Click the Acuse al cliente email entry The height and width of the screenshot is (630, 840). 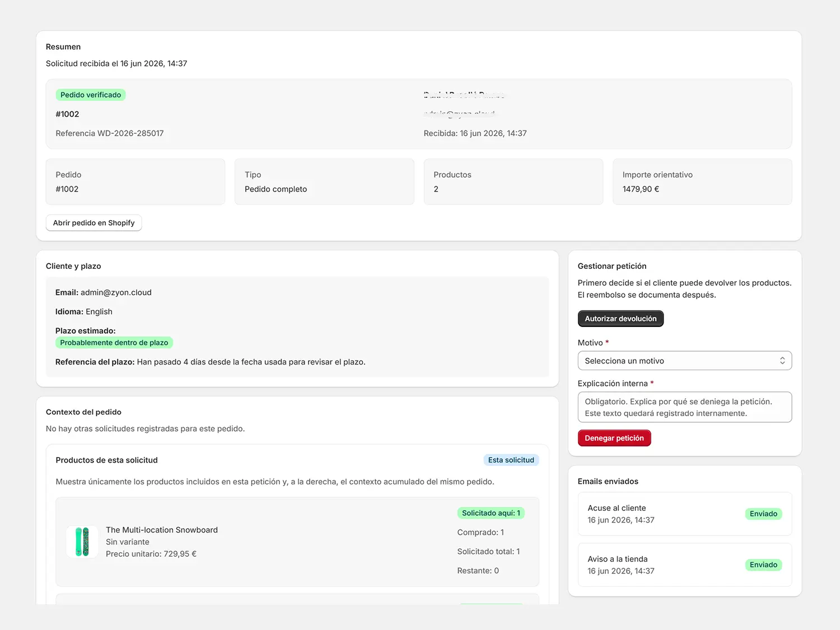tap(684, 514)
